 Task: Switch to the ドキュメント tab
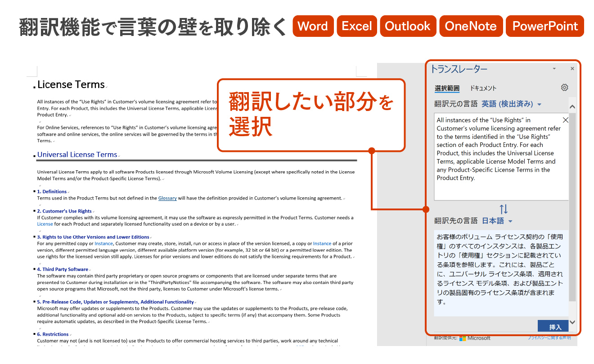[x=483, y=89]
